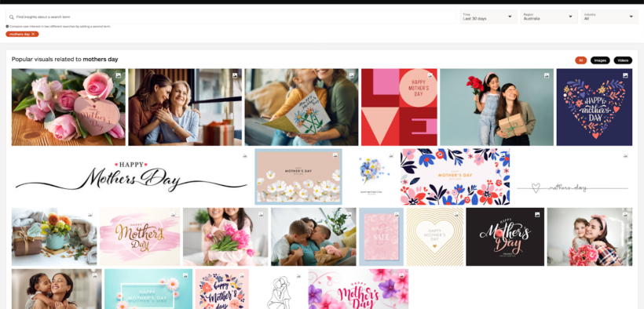Open the pink SALE card thumbnail
Screen dimensions: 644x309
[382, 237]
